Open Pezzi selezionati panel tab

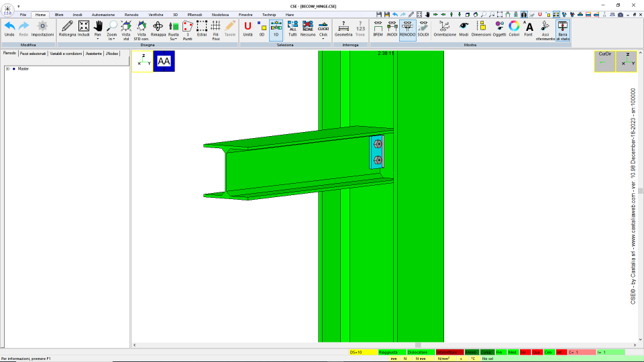pos(33,54)
